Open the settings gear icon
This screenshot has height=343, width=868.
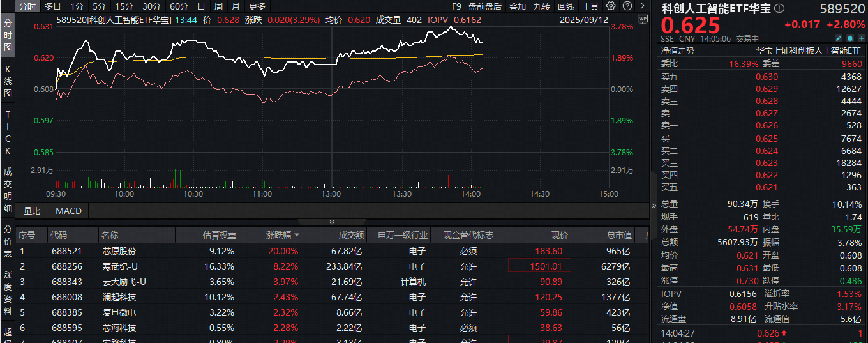point(611,6)
